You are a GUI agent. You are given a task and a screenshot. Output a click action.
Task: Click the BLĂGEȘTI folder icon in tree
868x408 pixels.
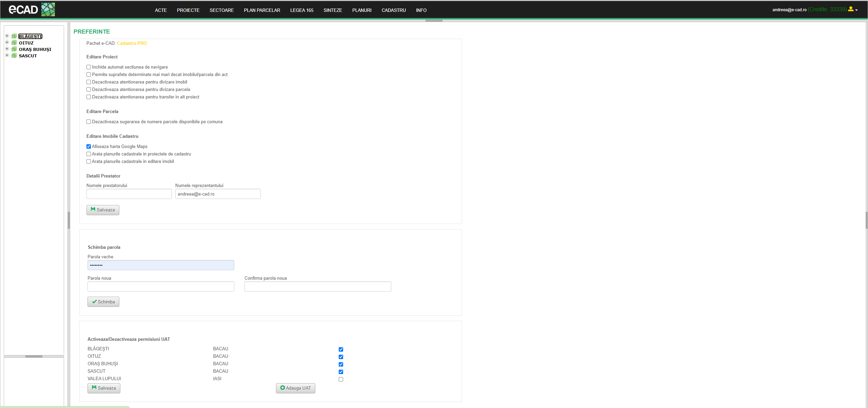point(14,36)
